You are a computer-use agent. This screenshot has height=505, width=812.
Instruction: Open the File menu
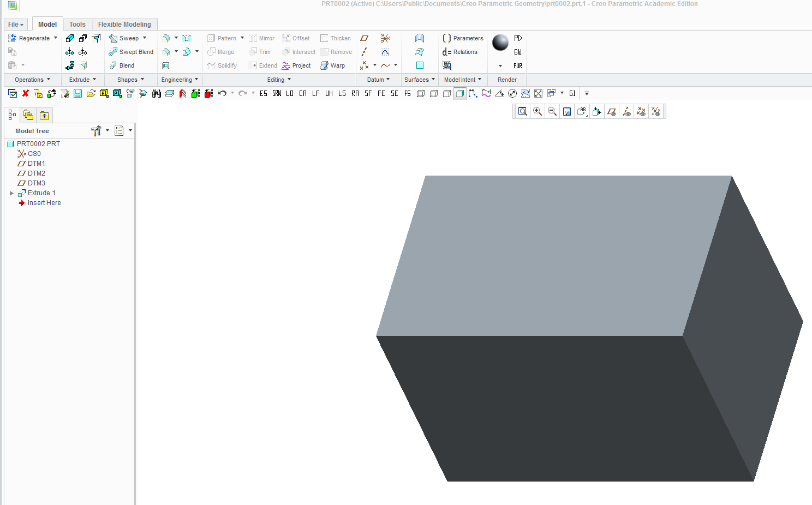pos(15,24)
